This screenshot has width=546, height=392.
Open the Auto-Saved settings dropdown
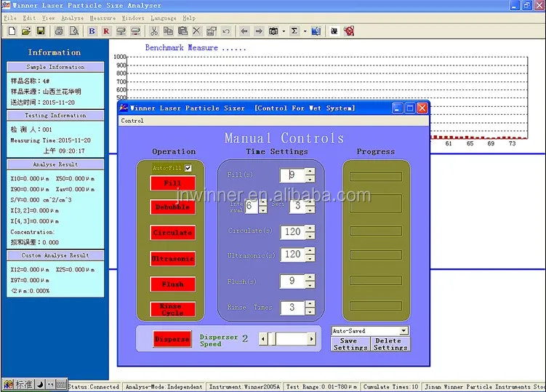pyautogui.click(x=404, y=331)
